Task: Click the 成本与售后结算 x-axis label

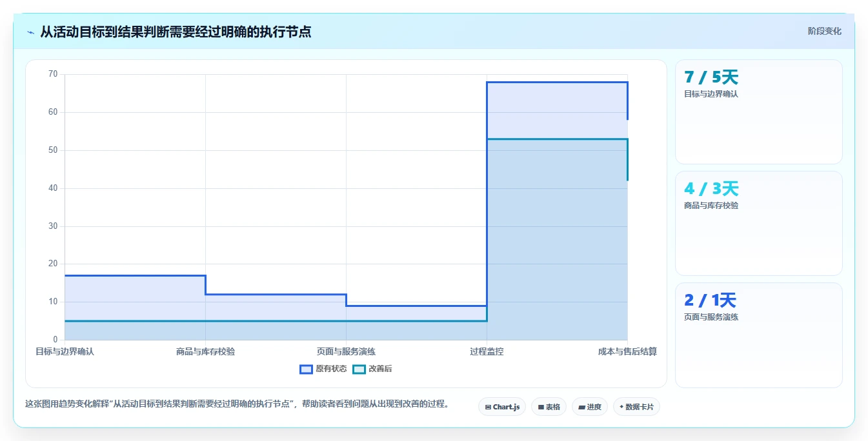Action: [627, 352]
